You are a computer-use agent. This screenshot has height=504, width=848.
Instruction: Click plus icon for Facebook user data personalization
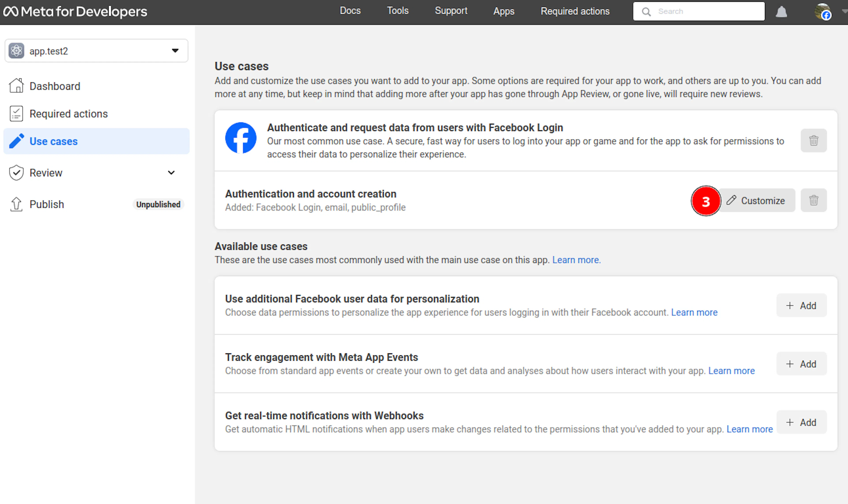point(789,305)
